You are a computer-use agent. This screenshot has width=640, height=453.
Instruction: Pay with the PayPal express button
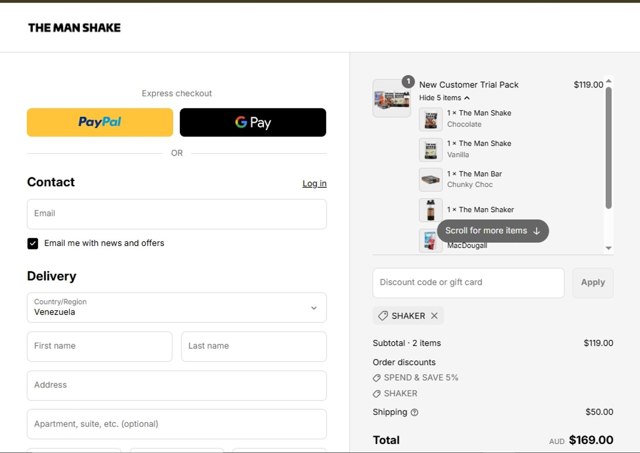coord(100,122)
